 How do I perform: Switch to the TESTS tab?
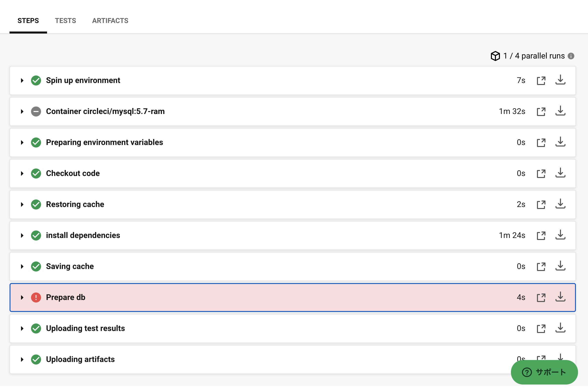coord(65,20)
